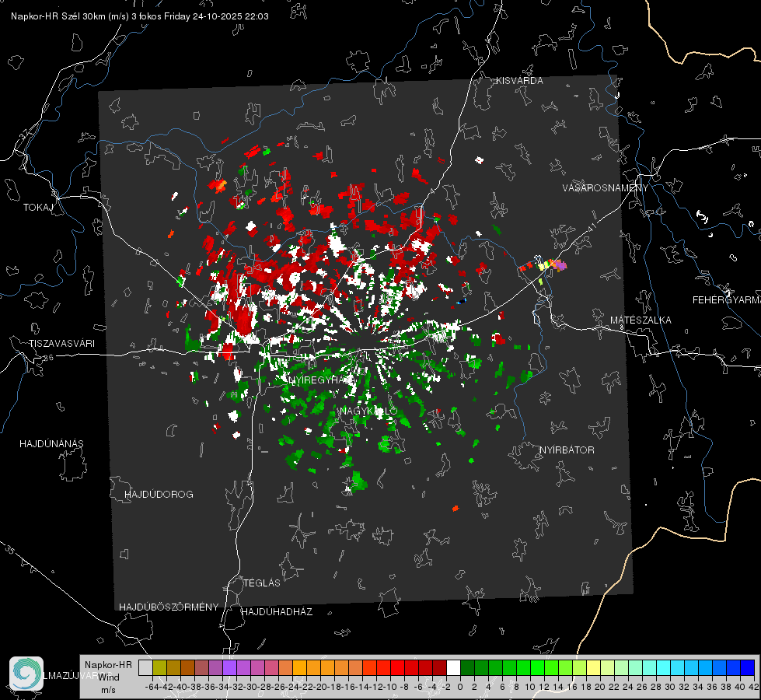Click the TOKAJ city label
Screen dimensions: 761x700
(38, 208)
